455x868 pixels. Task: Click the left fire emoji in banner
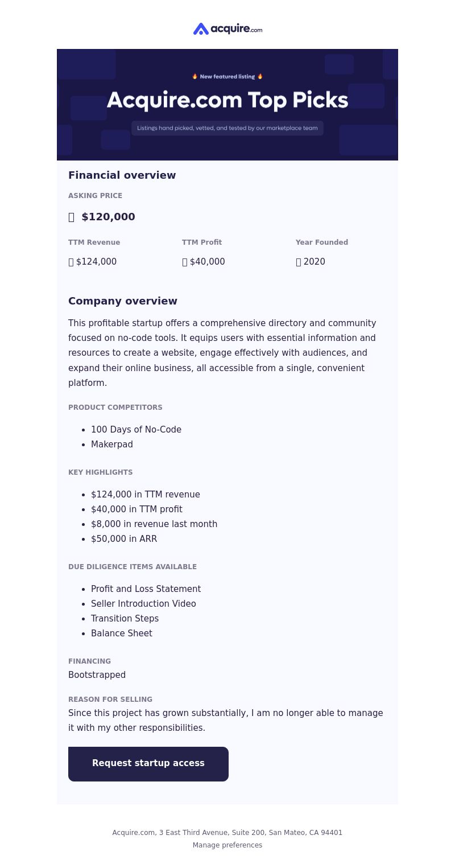[195, 76]
